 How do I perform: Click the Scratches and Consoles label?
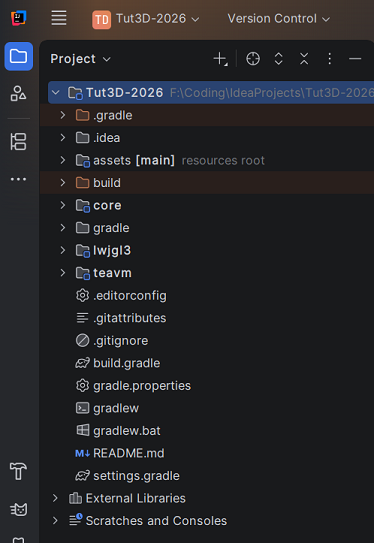tap(156, 520)
